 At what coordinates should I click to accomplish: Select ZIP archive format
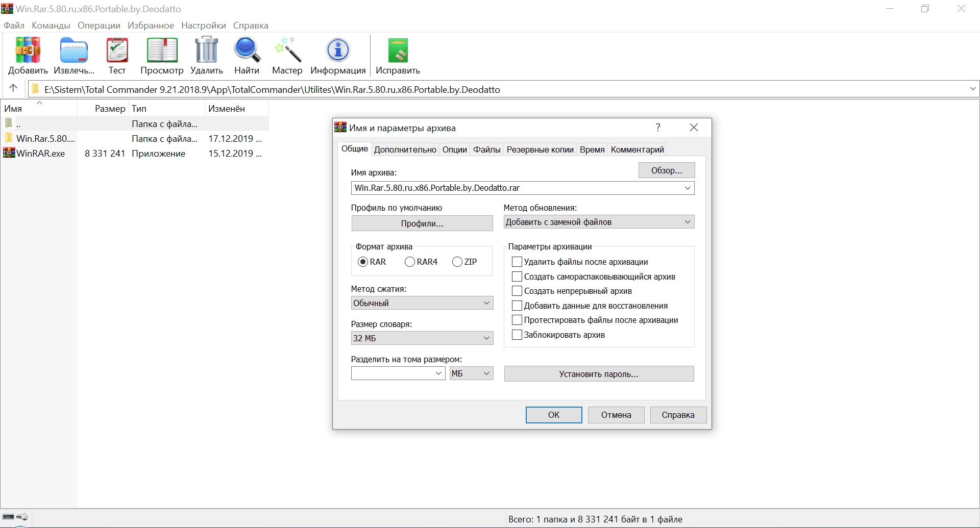pyautogui.click(x=457, y=262)
